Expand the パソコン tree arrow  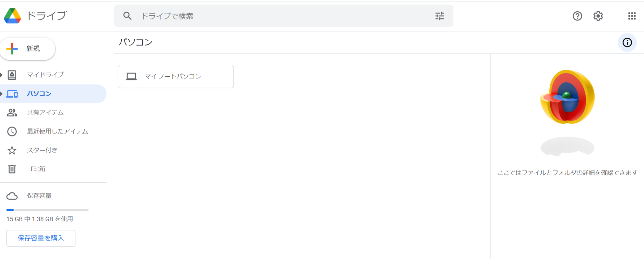2,94
